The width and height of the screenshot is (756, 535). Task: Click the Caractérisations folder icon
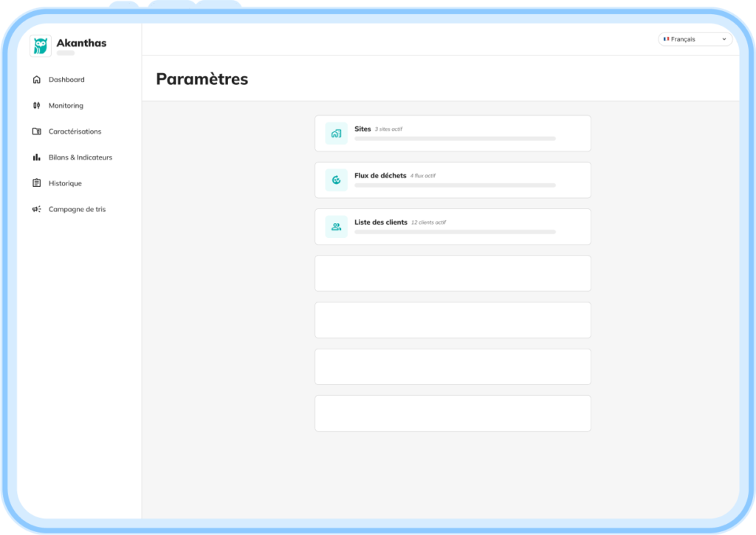37,132
